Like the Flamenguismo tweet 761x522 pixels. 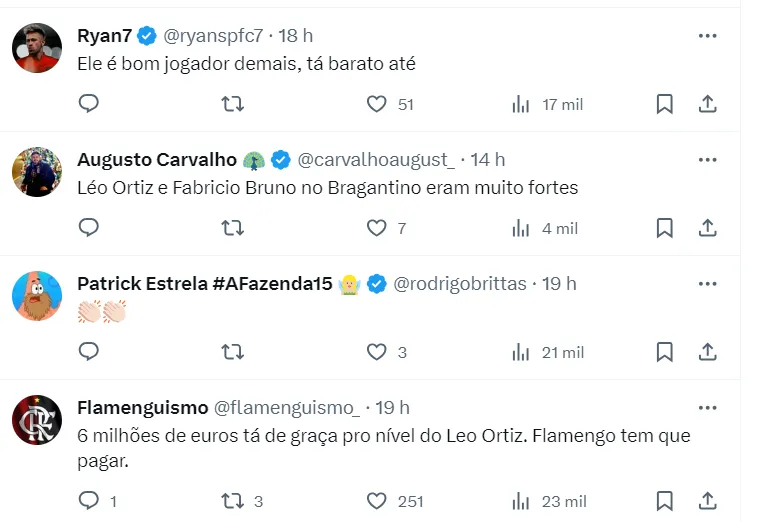tap(377, 501)
